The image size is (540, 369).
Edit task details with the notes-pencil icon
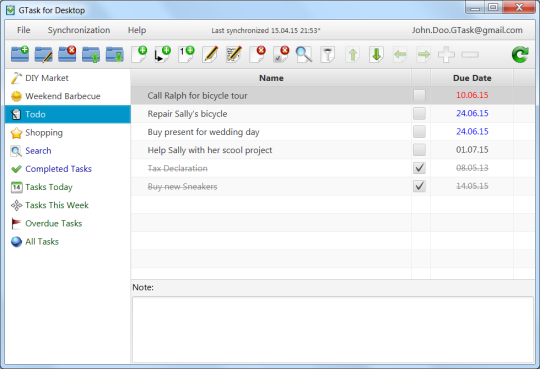point(234,54)
